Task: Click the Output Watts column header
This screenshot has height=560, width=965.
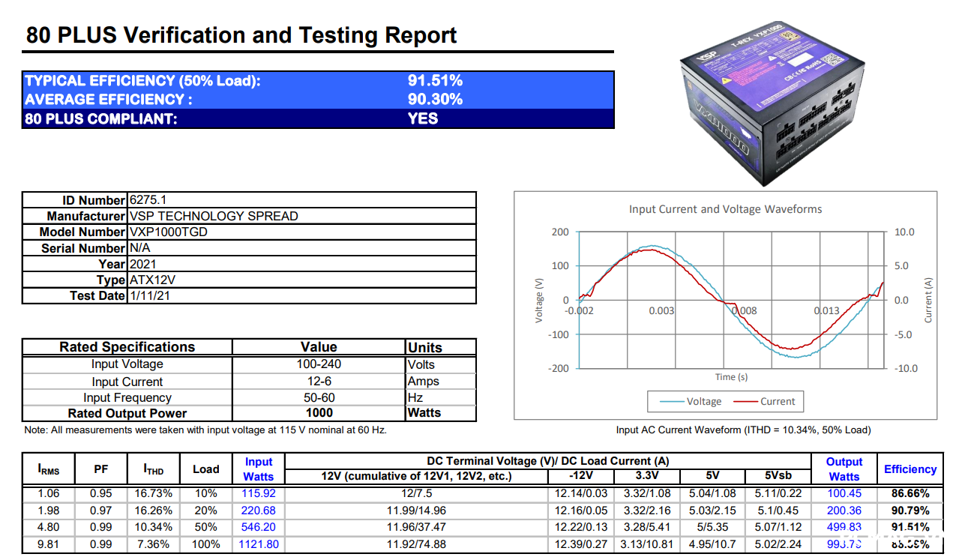Action: pos(844,469)
